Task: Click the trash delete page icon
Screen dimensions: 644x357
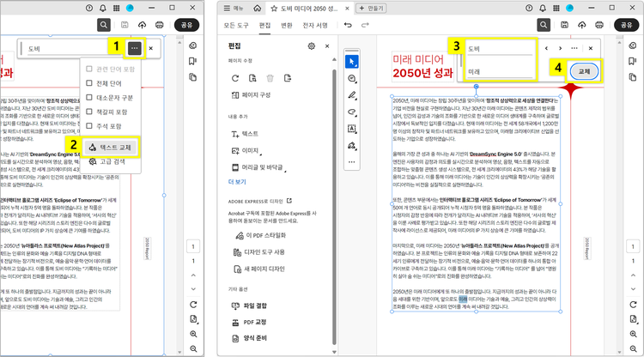Action: pyautogui.click(x=270, y=78)
